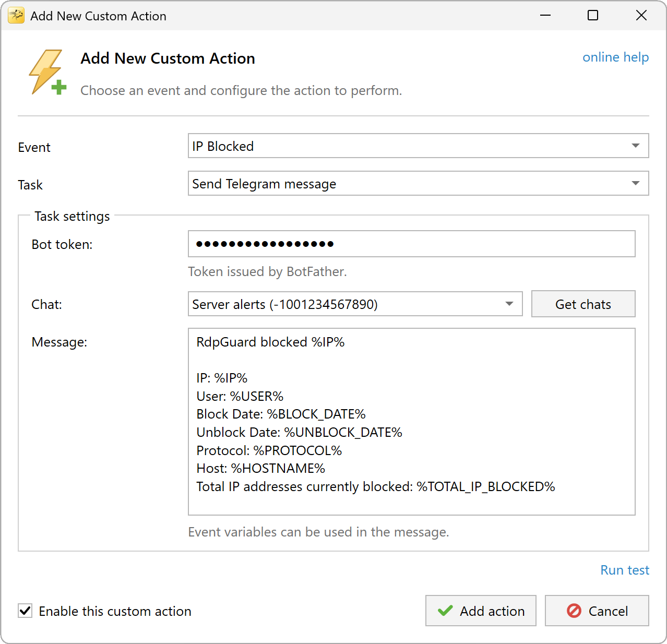Minimize the Add New Custom Action window
The image size is (667, 644).
click(x=545, y=16)
